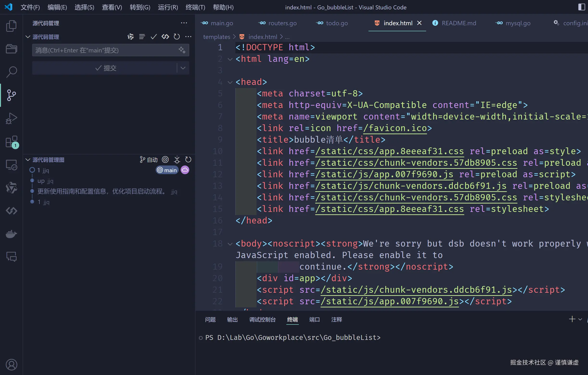Open the Search view icon
Viewport: 588px width, 375px height.
pos(11,72)
